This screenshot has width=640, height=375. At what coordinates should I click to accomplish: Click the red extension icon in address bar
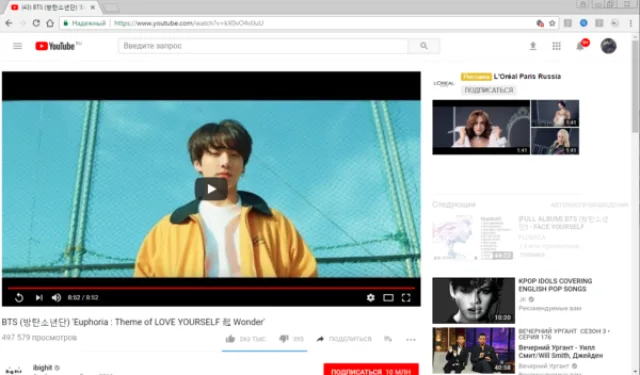point(540,23)
